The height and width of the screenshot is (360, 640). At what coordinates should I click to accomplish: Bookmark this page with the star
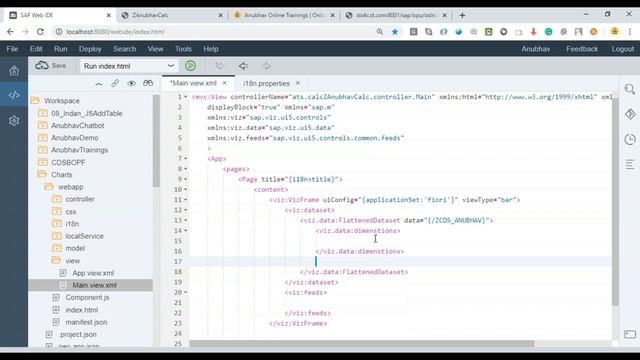click(395, 31)
